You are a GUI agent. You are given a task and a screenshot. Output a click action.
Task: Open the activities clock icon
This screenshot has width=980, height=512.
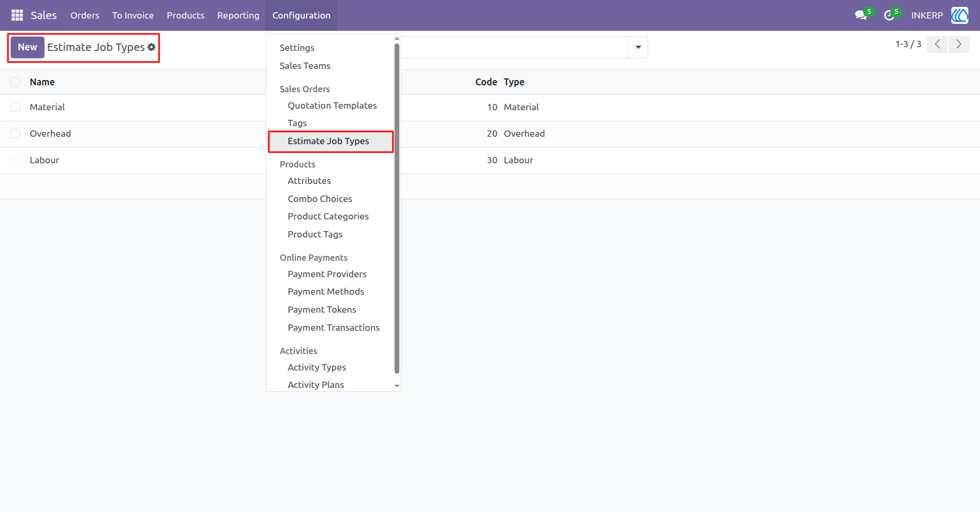[x=889, y=15]
